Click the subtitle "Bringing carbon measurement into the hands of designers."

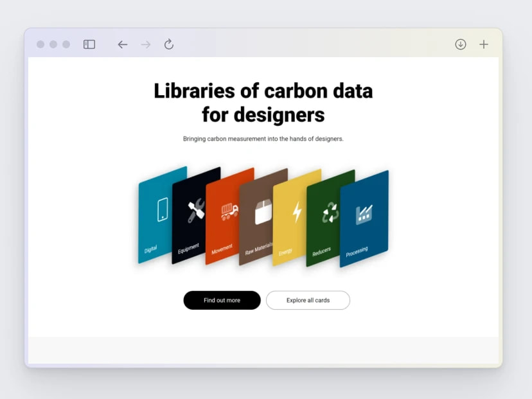tap(263, 139)
